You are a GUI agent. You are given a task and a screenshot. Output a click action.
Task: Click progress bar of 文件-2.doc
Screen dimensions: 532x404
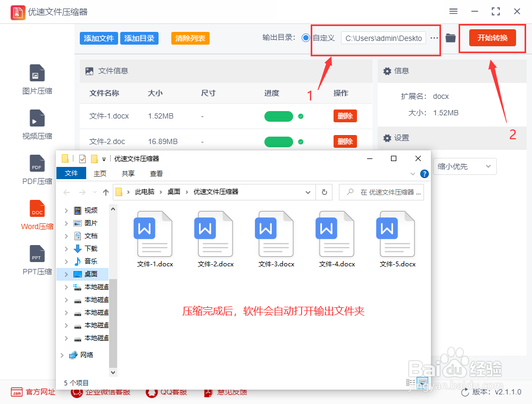(x=279, y=142)
